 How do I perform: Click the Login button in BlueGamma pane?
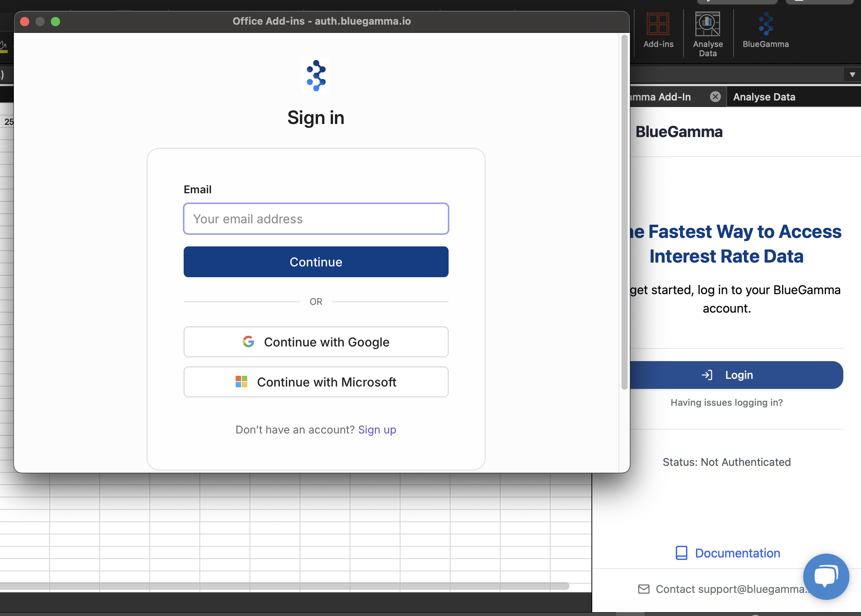tap(736, 375)
